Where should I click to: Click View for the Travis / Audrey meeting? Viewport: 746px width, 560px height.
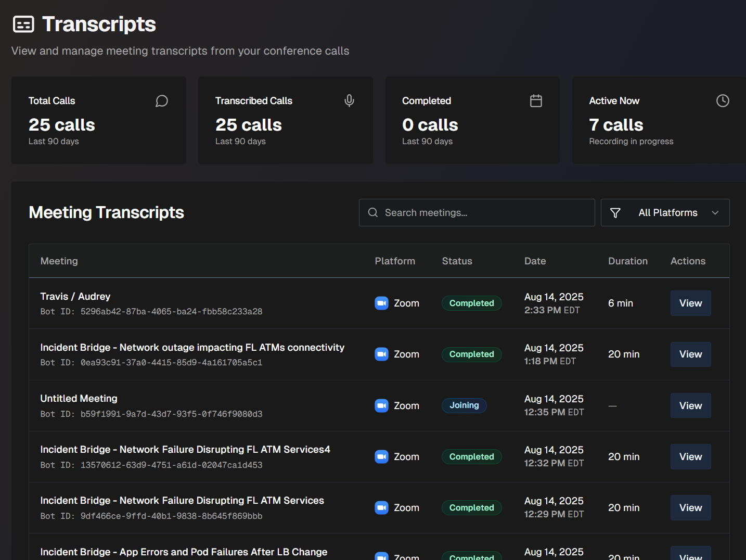coord(690,303)
